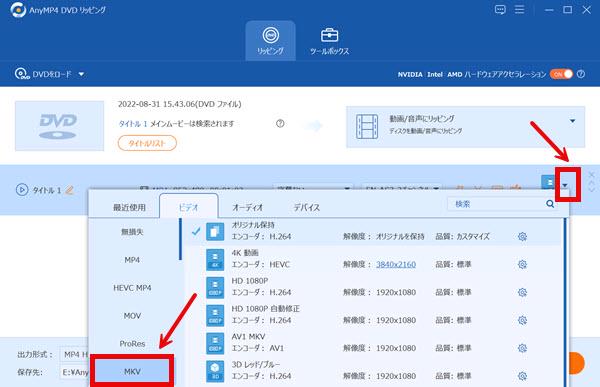
Task: Click the 保存先 path field
Action: pos(75,372)
